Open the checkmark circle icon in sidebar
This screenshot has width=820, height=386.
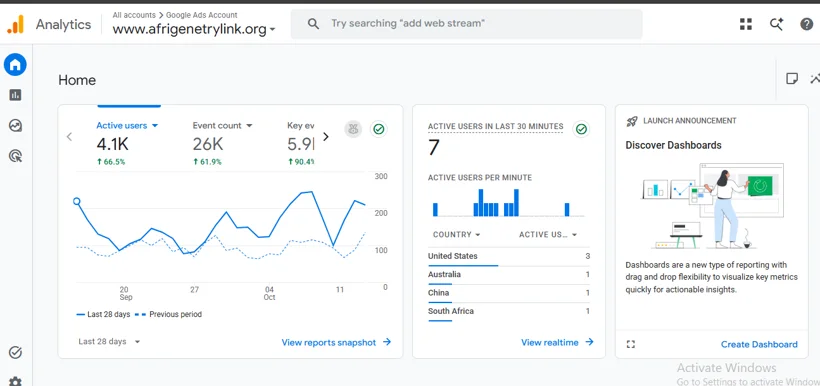pos(16,353)
